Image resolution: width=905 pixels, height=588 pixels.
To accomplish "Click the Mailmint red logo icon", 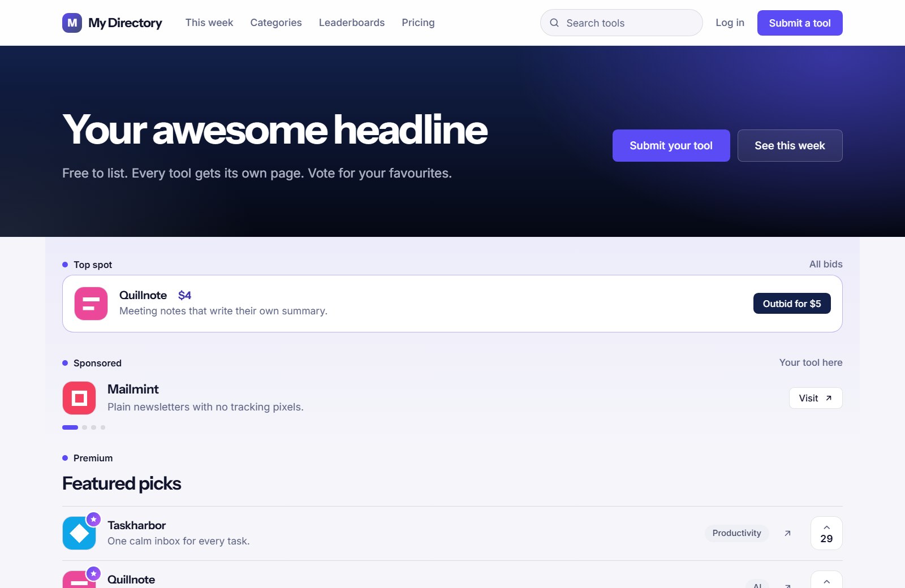I will [x=79, y=398].
